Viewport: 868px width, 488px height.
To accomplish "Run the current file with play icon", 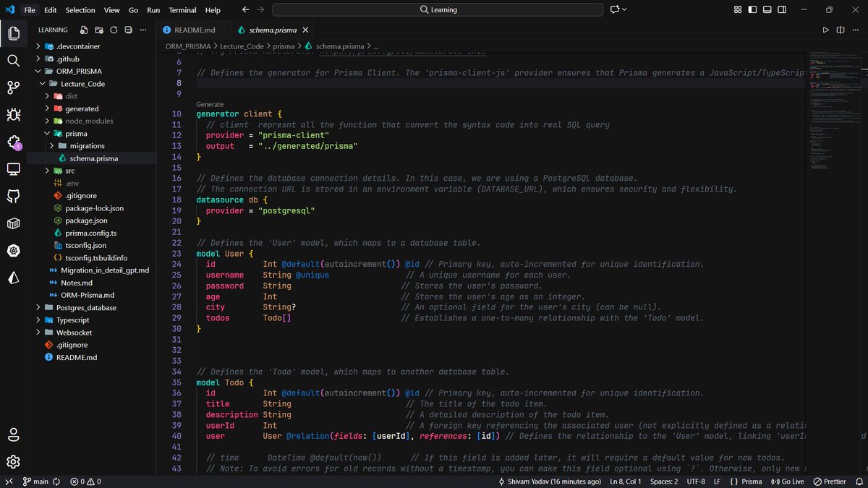I will point(825,30).
